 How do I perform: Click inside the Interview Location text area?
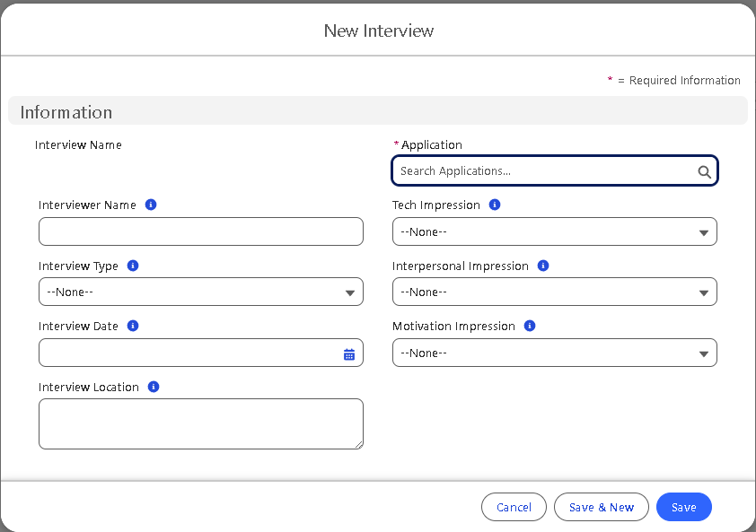(x=200, y=423)
